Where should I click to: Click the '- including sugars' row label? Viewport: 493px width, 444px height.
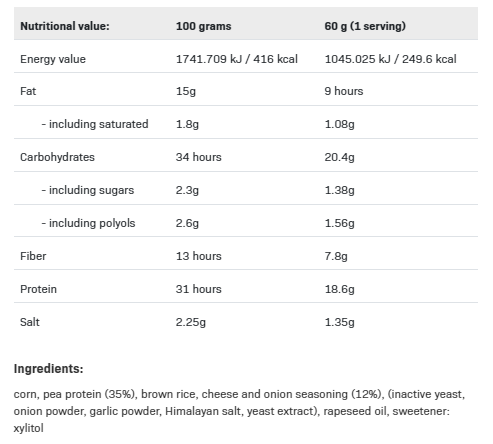pyautogui.click(x=88, y=190)
